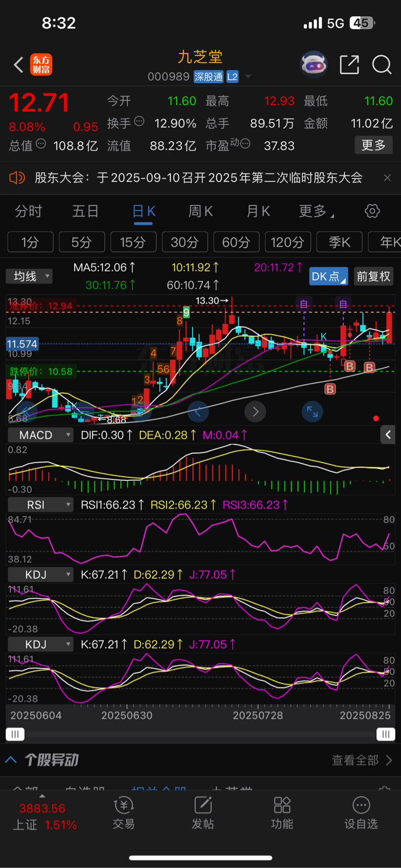Screen dimensions: 401x868
Task: Open 功能 functions icon in bottom bar
Action: (282, 813)
